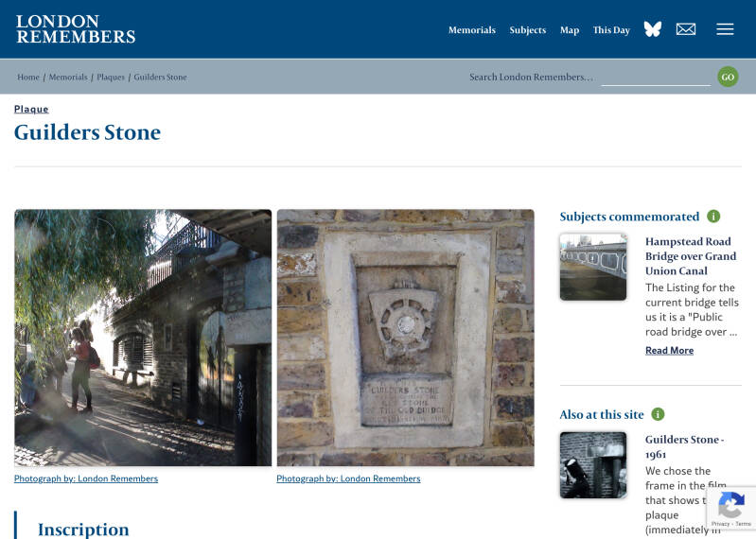This screenshot has width=756, height=539.
Task: Click the London Remembers logo
Action: point(76,29)
